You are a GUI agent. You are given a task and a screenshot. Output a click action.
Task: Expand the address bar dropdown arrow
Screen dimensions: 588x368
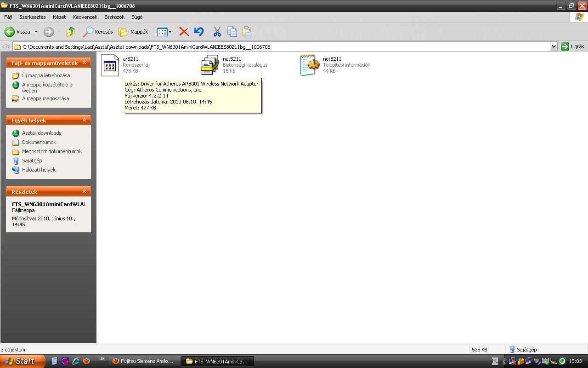[554, 46]
